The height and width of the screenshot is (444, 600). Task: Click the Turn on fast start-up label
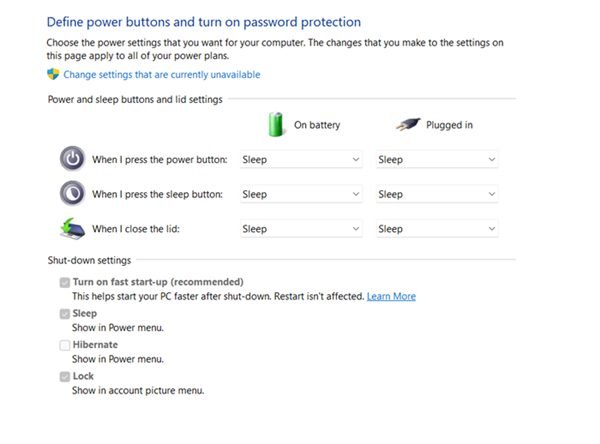157,282
